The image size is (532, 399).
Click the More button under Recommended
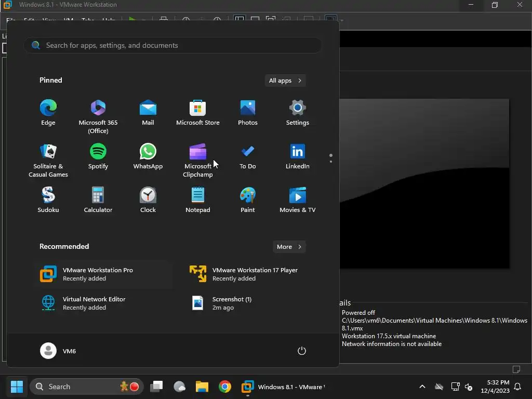point(289,247)
